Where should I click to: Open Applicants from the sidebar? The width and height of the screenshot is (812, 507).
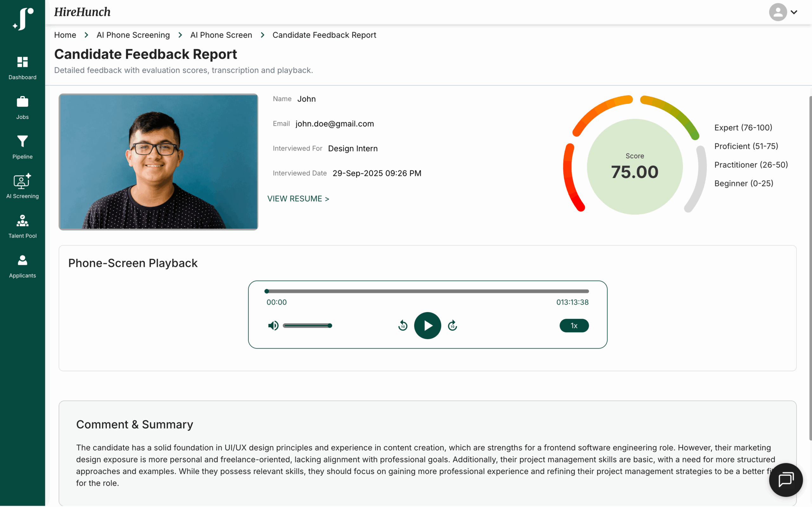click(23, 266)
